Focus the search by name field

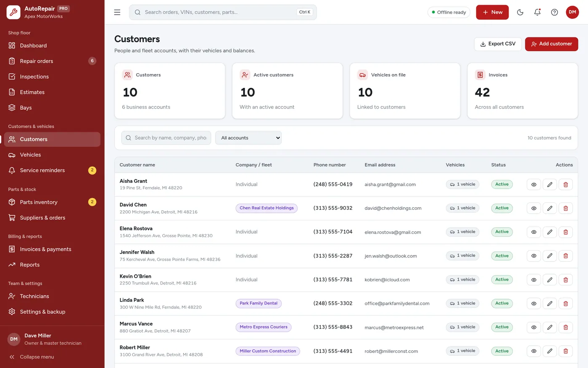[166, 138]
